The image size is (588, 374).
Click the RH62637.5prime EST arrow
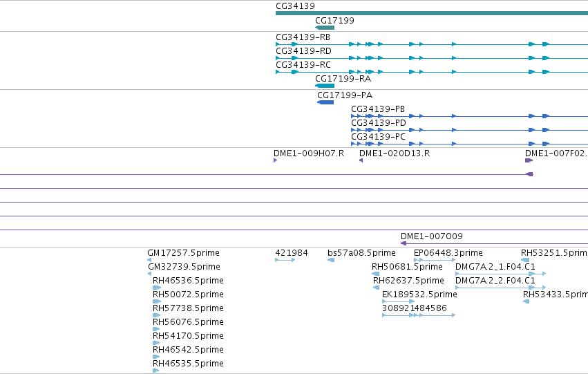pyautogui.click(x=376, y=288)
